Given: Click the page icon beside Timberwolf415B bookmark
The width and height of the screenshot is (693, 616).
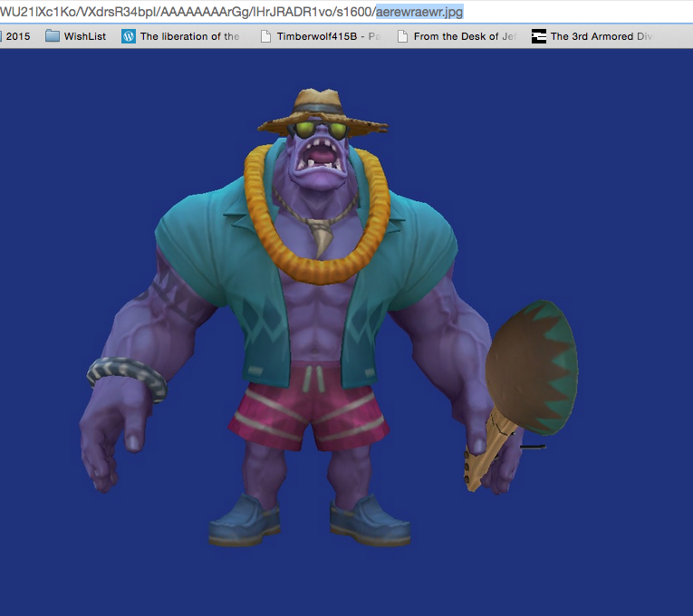Looking at the screenshot, I should coord(265,36).
